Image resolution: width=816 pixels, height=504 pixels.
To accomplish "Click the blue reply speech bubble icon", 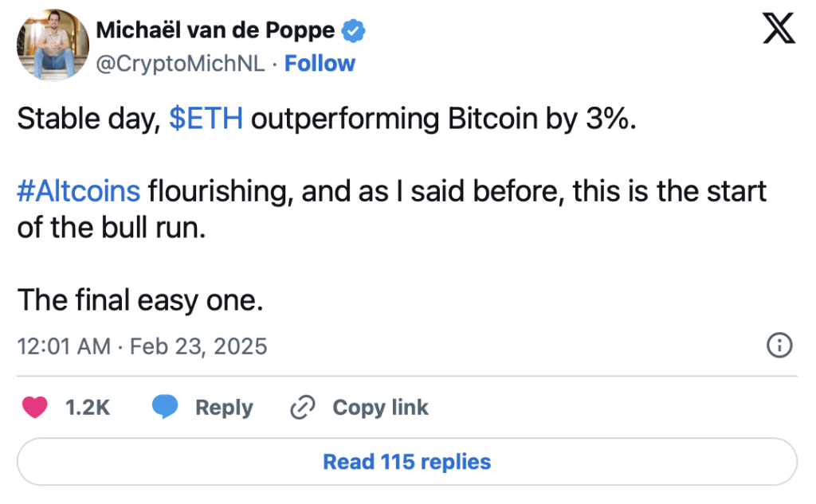I will pos(165,407).
